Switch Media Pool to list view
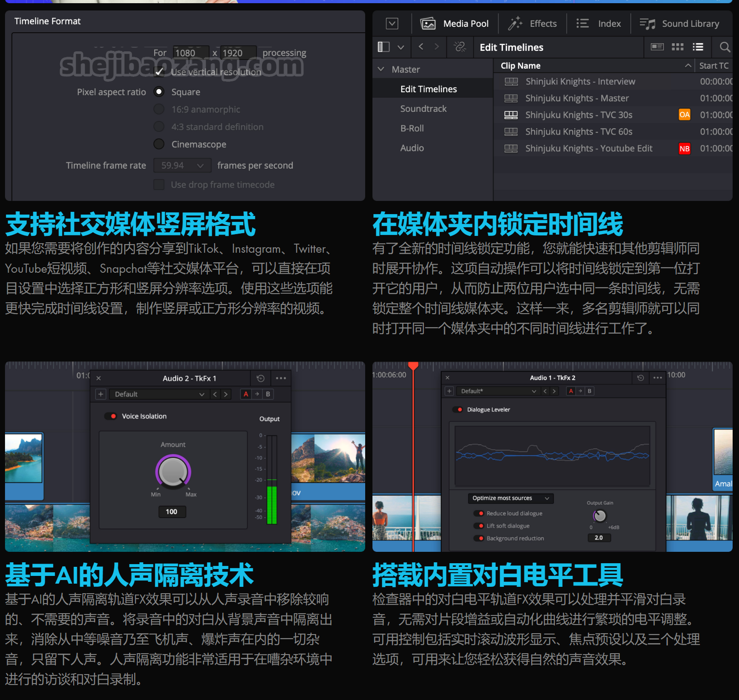Screen dimensions: 739x700 [x=698, y=47]
